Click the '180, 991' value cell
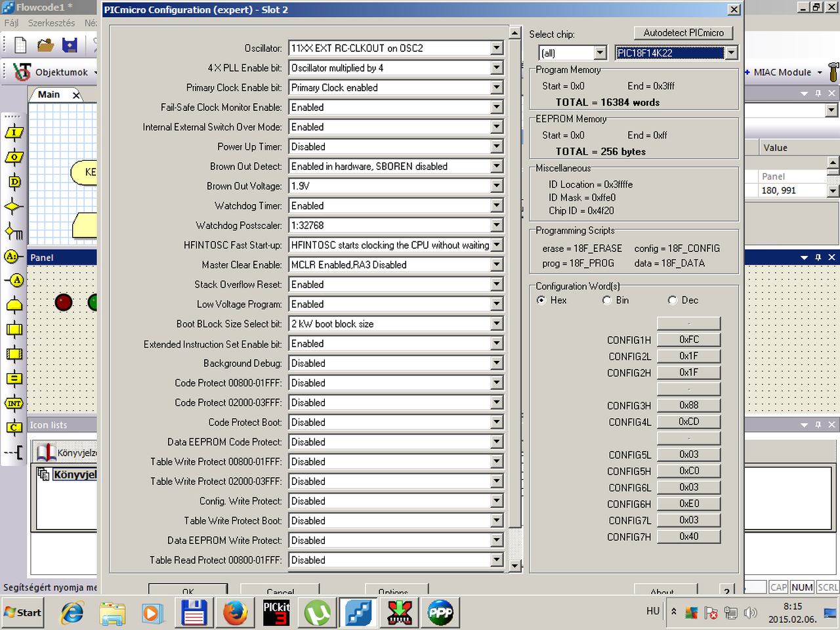This screenshot has height=630, width=840. tap(791, 190)
